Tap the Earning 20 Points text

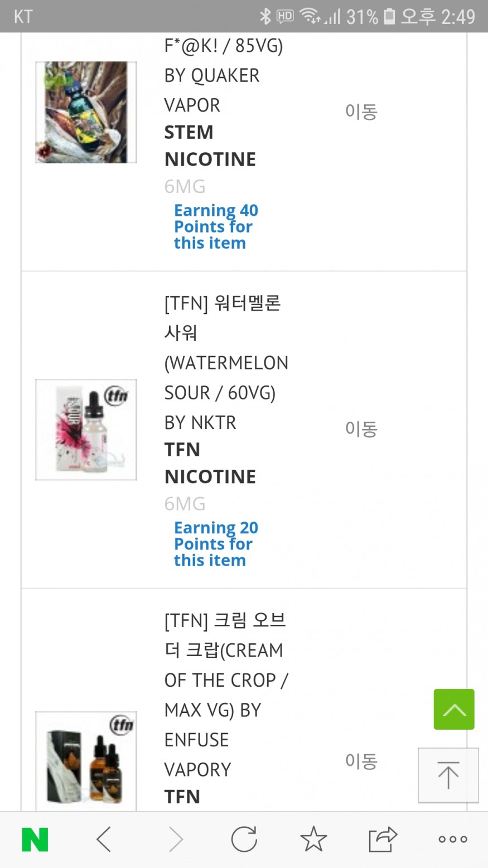click(x=215, y=544)
